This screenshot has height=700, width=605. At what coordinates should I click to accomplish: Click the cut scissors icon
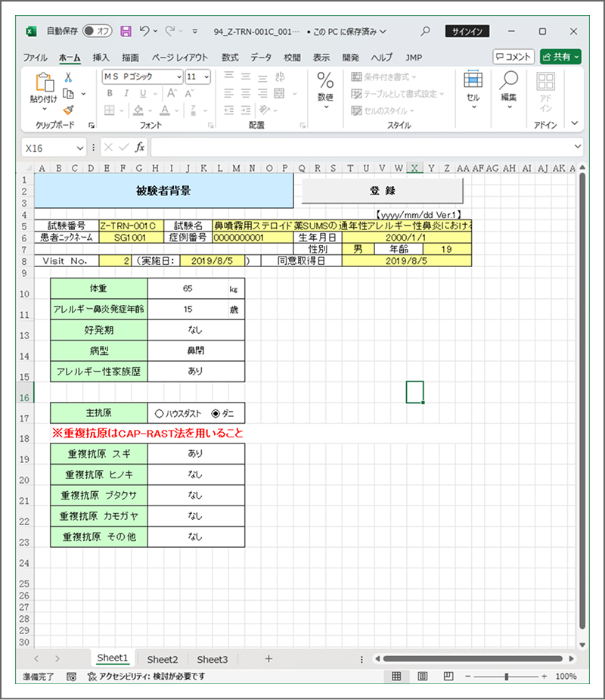(x=68, y=77)
